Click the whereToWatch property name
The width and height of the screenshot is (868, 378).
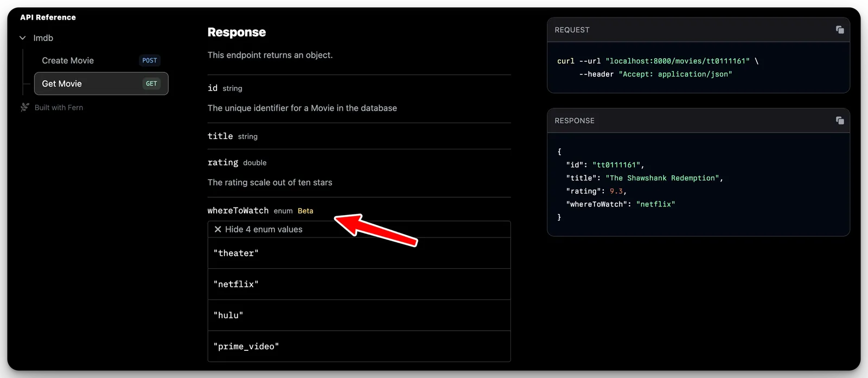(238, 211)
